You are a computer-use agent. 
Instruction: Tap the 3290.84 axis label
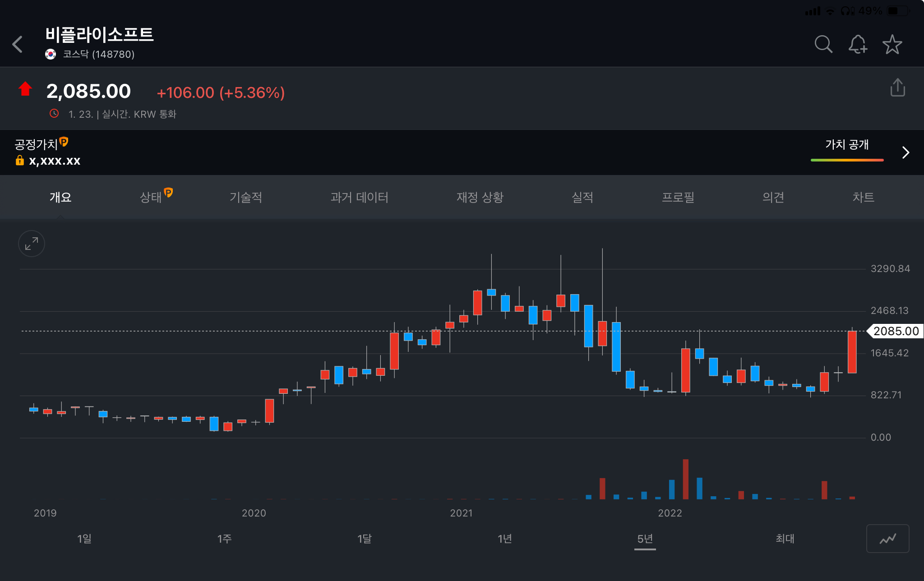pyautogui.click(x=890, y=269)
